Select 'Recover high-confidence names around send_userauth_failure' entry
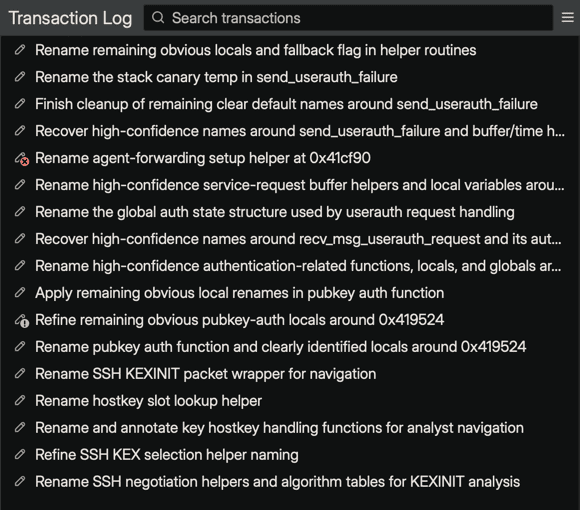The width and height of the screenshot is (580, 510). point(290,131)
